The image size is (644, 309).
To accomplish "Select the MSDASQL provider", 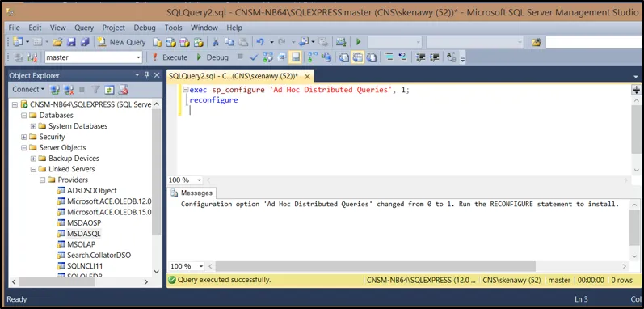I will [x=84, y=234].
